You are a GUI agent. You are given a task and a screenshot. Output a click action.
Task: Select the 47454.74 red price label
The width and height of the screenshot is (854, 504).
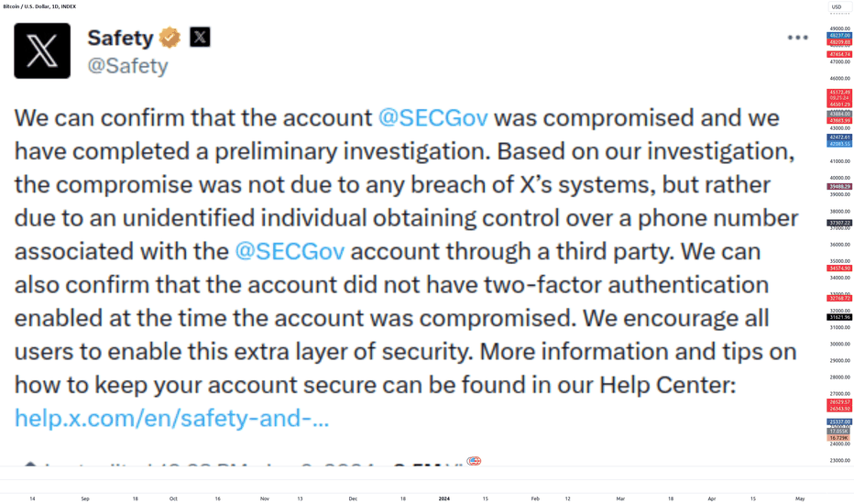click(839, 54)
